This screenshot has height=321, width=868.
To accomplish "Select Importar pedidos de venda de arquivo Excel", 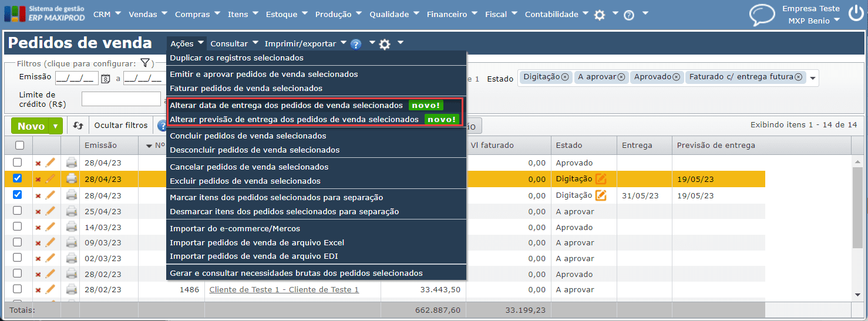I will tap(257, 242).
